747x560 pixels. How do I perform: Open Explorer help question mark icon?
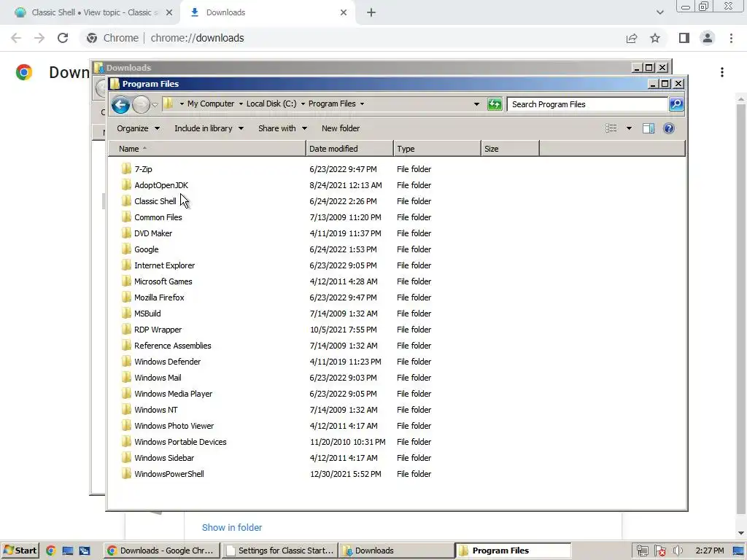[669, 128]
